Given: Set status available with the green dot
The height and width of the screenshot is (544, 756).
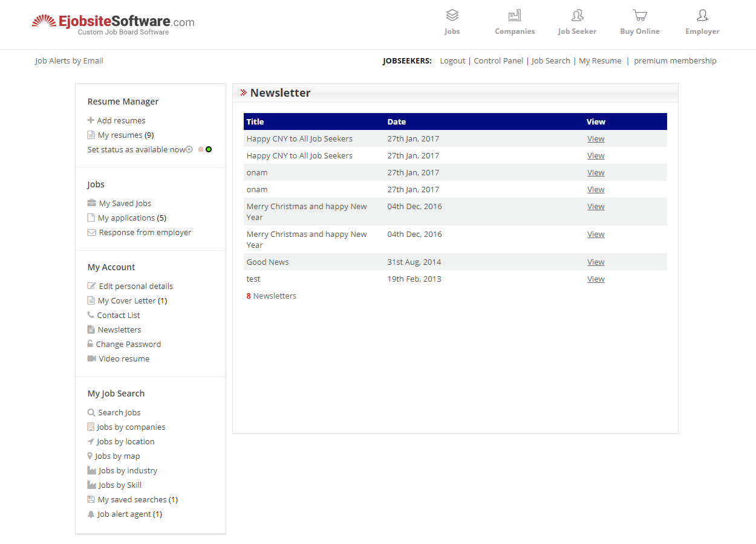Looking at the screenshot, I should point(209,149).
